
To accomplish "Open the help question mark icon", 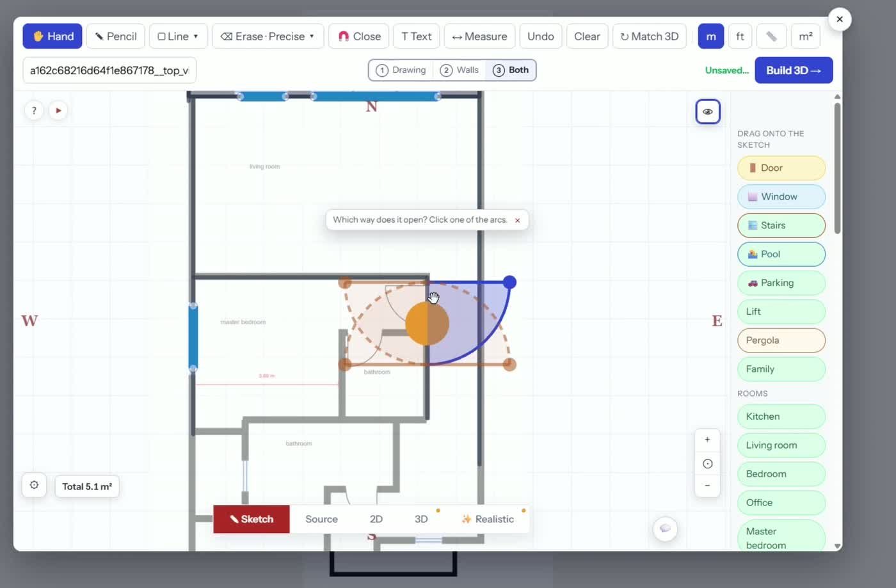I will pyautogui.click(x=34, y=111).
